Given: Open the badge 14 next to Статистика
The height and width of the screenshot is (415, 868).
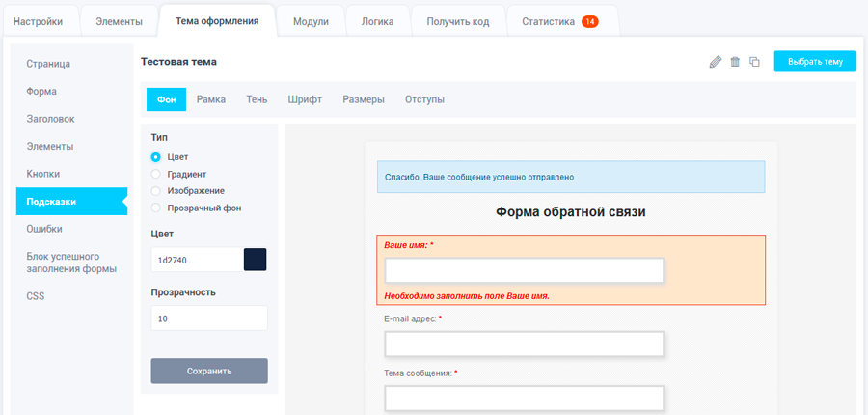Looking at the screenshot, I should (590, 21).
